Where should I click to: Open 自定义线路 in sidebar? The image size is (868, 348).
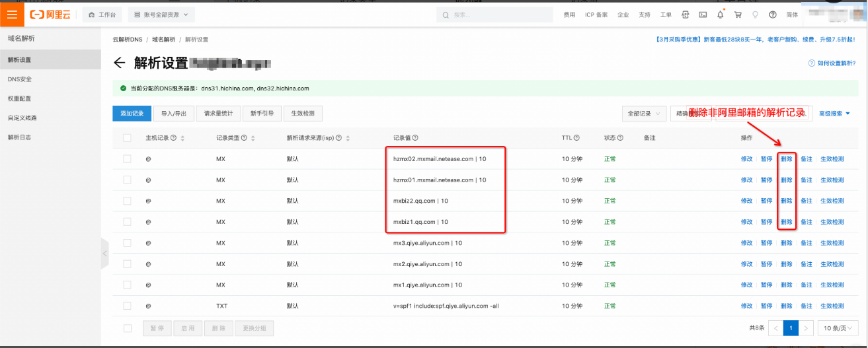pos(50,118)
